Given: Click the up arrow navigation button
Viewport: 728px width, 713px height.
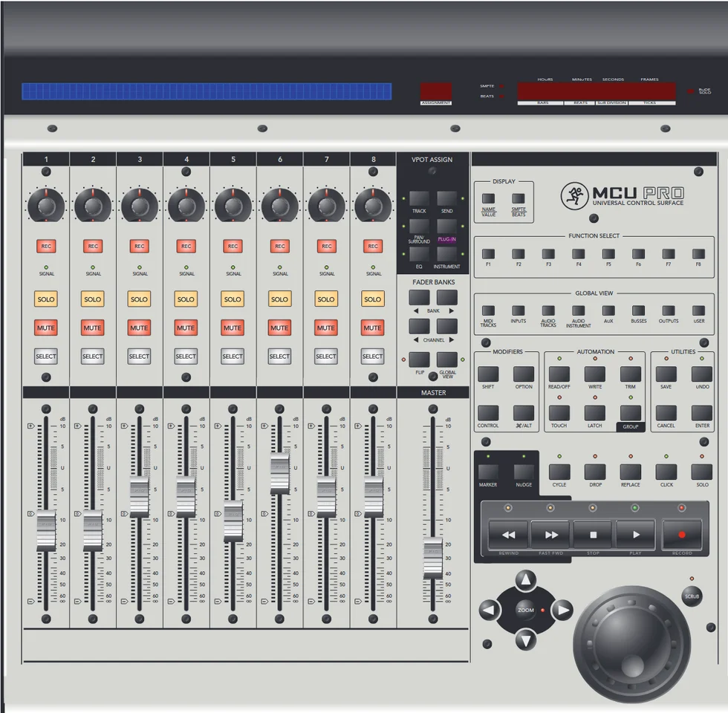Looking at the screenshot, I should (526, 579).
